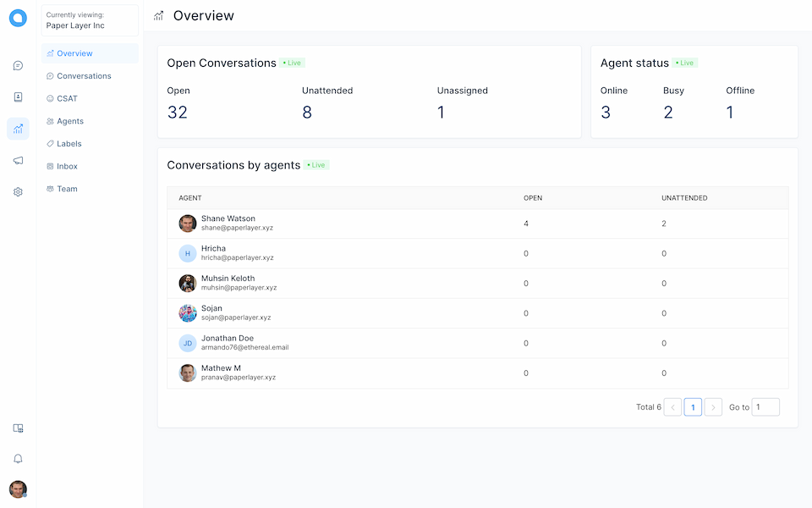
Task: Click Mathew M's avatar photo
Action: click(x=188, y=373)
